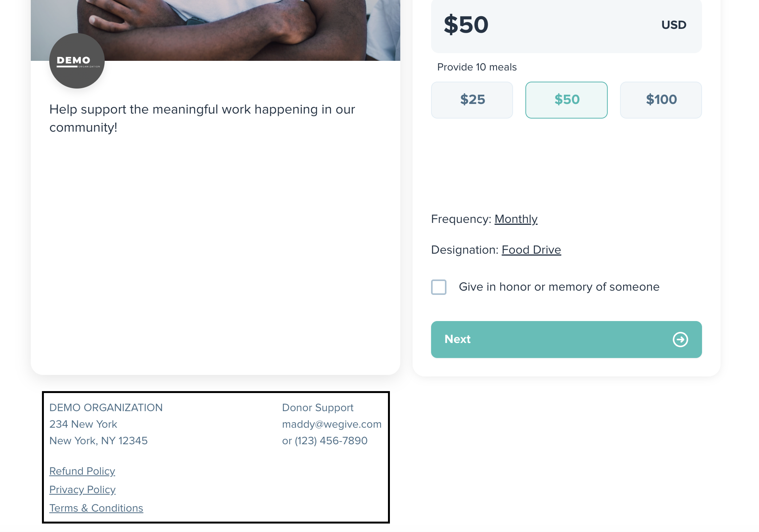Open the Terms & Conditions link

[96, 508]
